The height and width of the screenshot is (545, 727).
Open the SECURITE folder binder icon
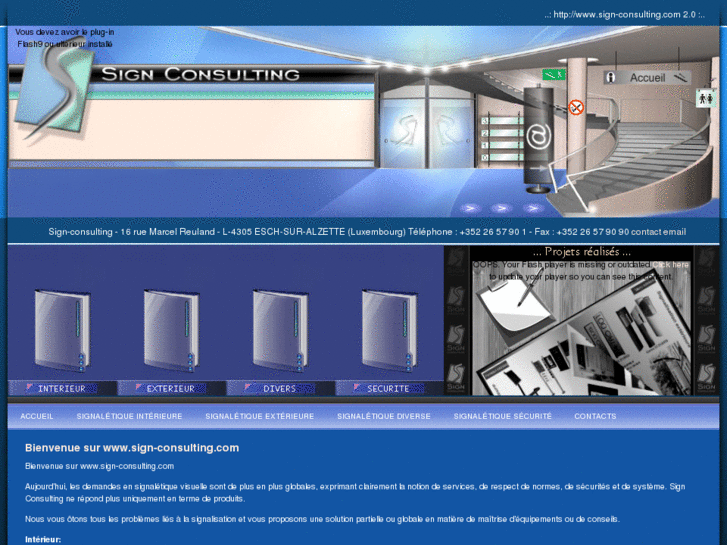[x=389, y=331]
